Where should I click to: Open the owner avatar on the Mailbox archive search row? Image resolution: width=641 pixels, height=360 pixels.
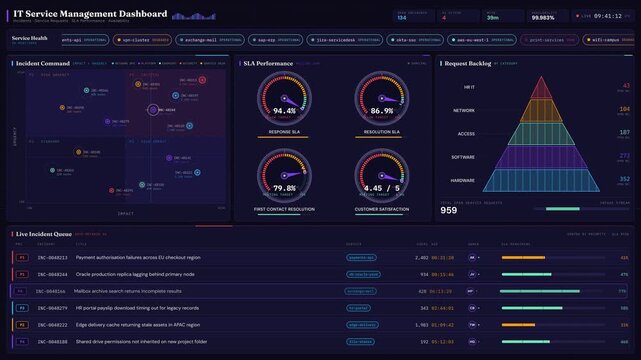tap(470, 291)
